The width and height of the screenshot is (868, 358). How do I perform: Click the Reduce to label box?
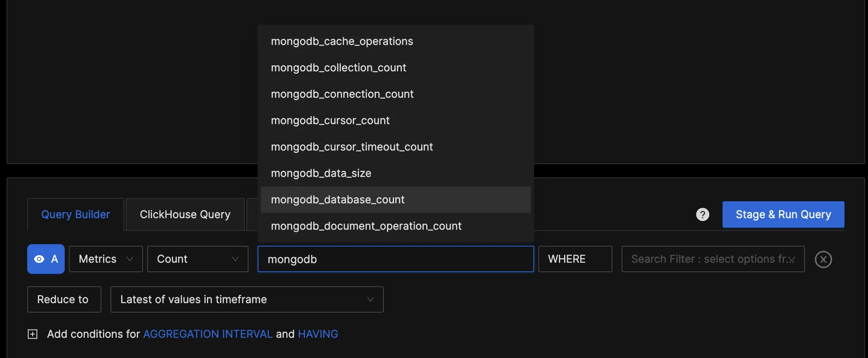point(64,299)
